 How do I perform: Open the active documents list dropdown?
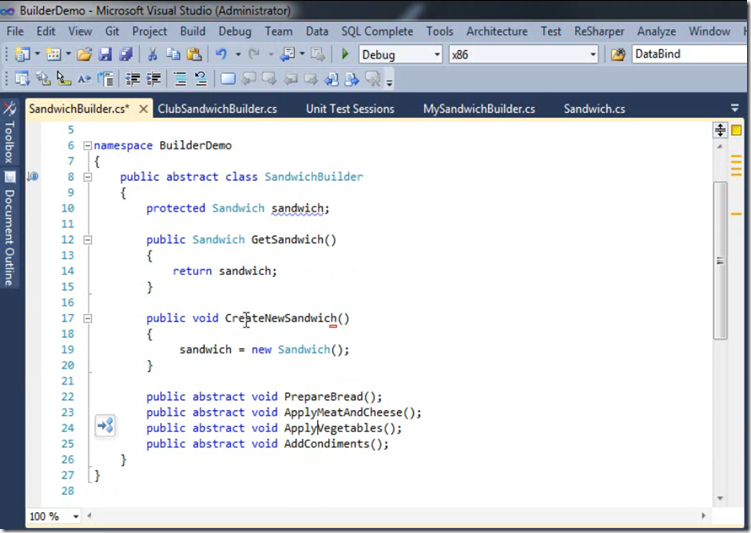(x=734, y=108)
